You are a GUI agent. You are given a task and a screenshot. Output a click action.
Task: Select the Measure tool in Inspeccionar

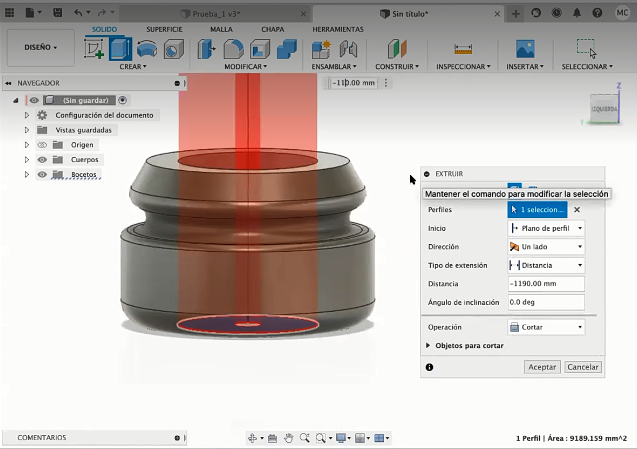tap(463, 49)
